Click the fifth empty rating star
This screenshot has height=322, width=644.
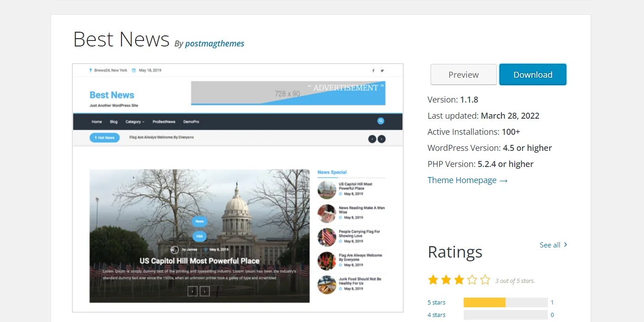485,280
